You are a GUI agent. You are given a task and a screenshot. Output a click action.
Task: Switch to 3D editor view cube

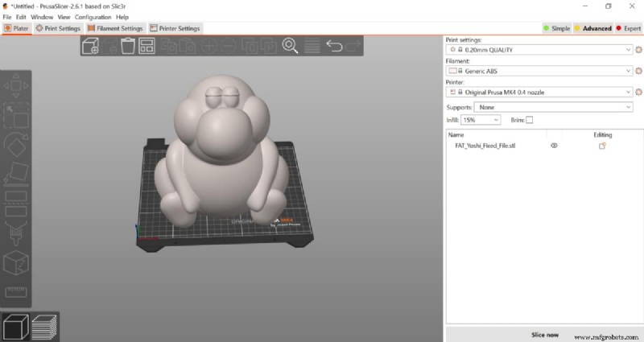(15, 327)
